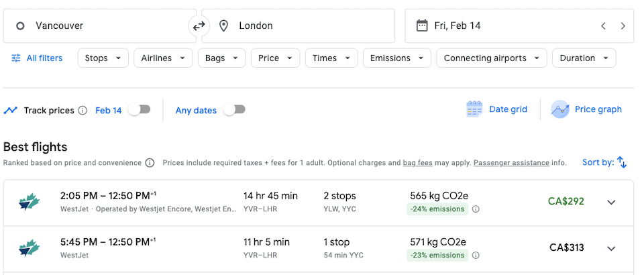The width and height of the screenshot is (644, 275).
Task: Expand the CA$292 WestJet flight details
Action: click(x=612, y=202)
